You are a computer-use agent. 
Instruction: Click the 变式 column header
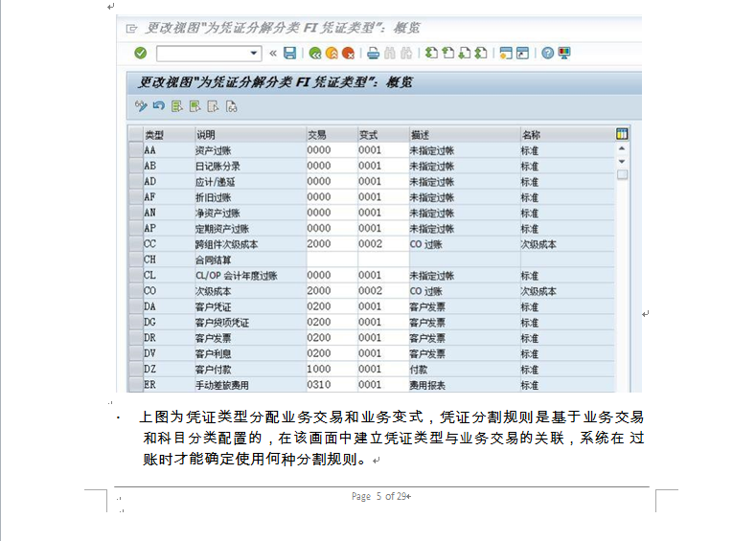383,135
